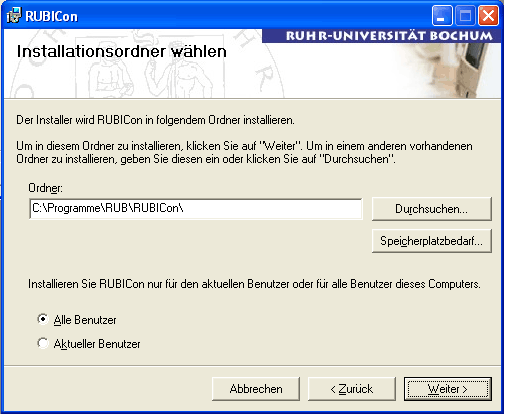Click the 'Alle Benutzer' option label
The width and height of the screenshot is (505, 415).
click(x=85, y=320)
